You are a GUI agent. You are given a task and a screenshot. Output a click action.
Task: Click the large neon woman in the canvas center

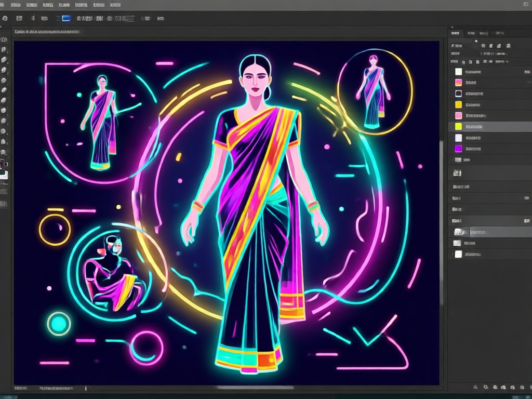pyautogui.click(x=255, y=214)
